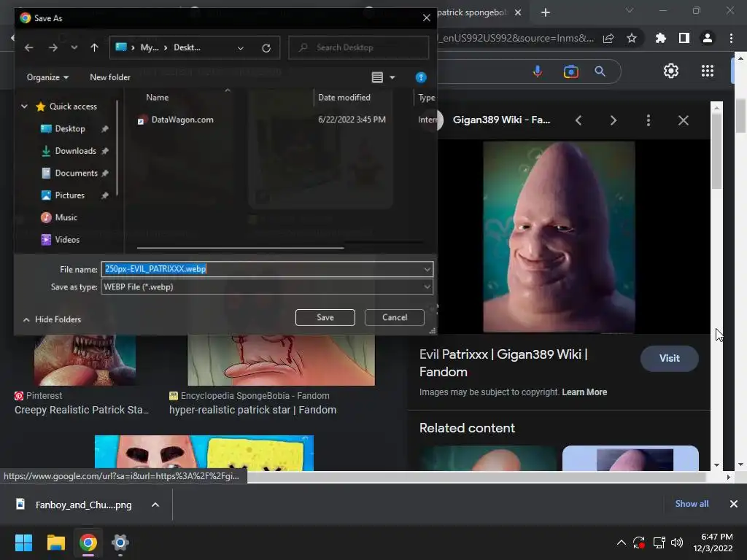Image resolution: width=747 pixels, height=560 pixels.
Task: Share this page icon in address bar
Action: [x=608, y=38]
